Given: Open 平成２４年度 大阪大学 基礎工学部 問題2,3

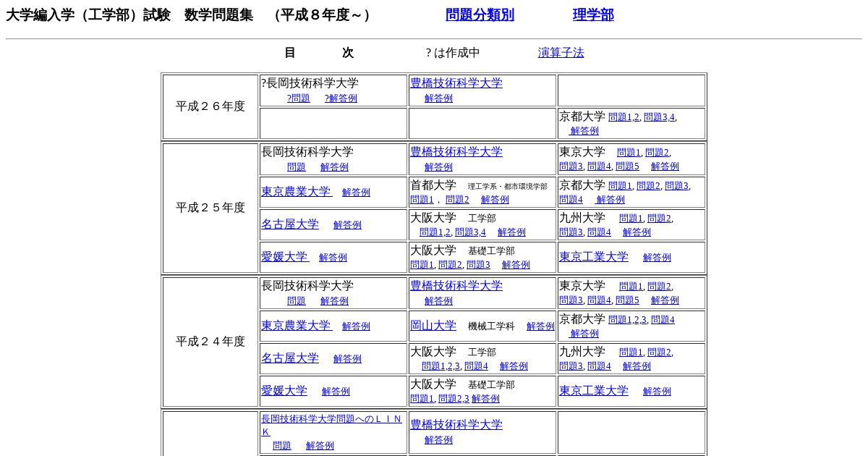Looking at the screenshot, I should tap(454, 399).
